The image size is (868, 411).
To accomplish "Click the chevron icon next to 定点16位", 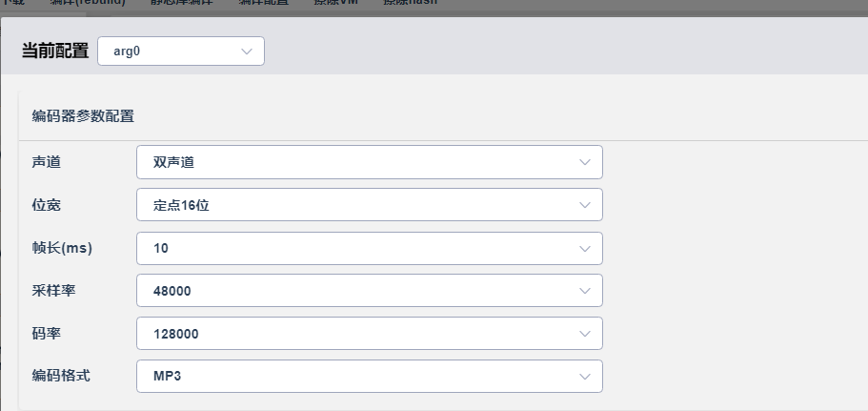I will click(585, 206).
